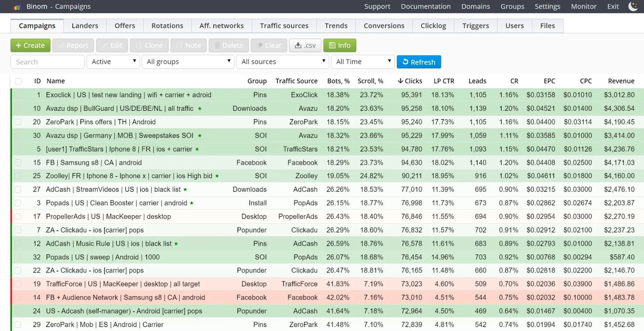The height and width of the screenshot is (331, 644).
Task: Go to Settings in top bar
Action: (x=547, y=7)
